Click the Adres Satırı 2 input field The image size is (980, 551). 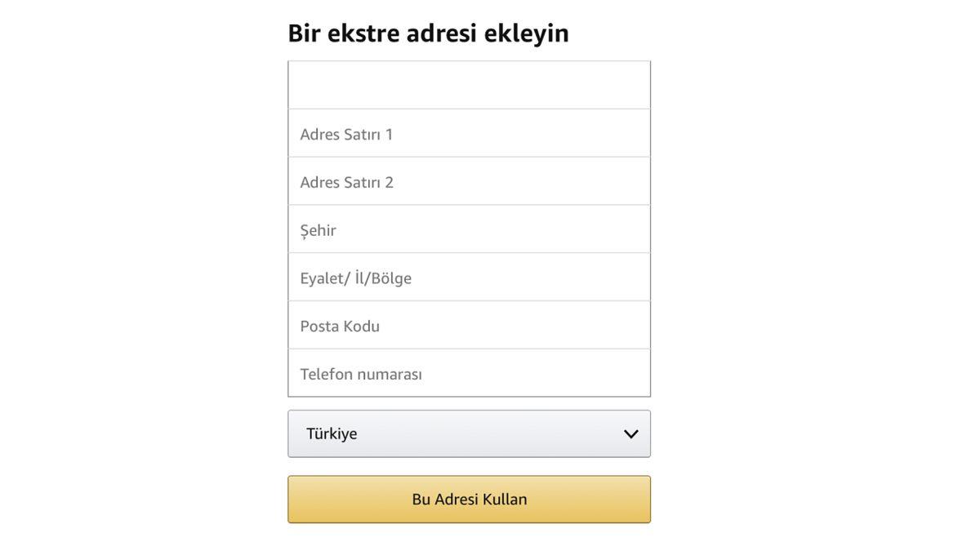(x=469, y=180)
